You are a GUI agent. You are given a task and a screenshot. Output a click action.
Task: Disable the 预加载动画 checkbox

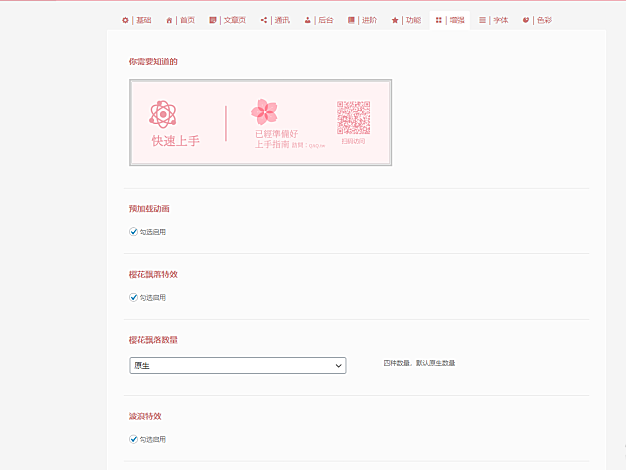[133, 231]
